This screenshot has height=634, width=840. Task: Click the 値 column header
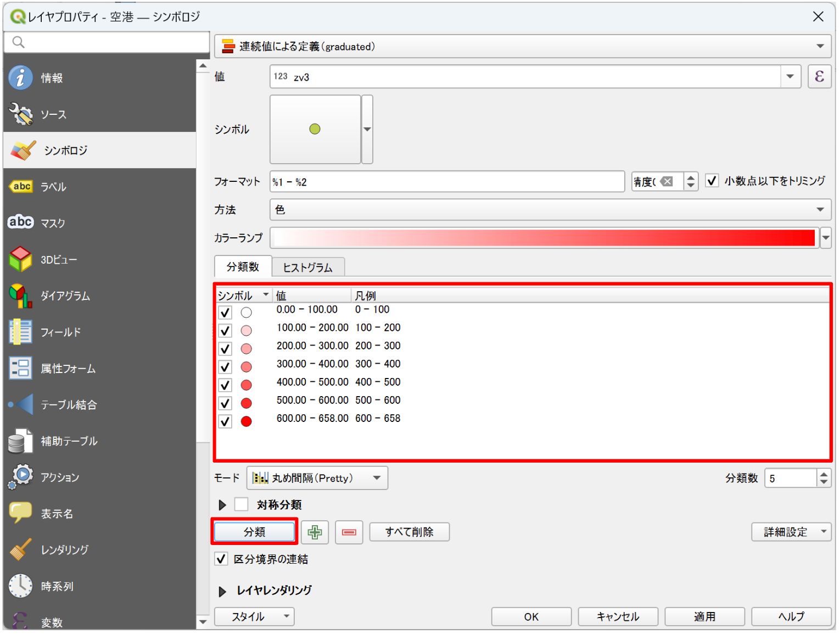tap(312, 296)
